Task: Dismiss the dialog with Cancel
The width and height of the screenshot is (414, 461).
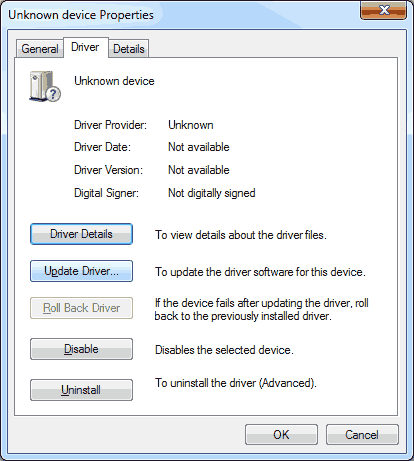Action: pos(362,435)
